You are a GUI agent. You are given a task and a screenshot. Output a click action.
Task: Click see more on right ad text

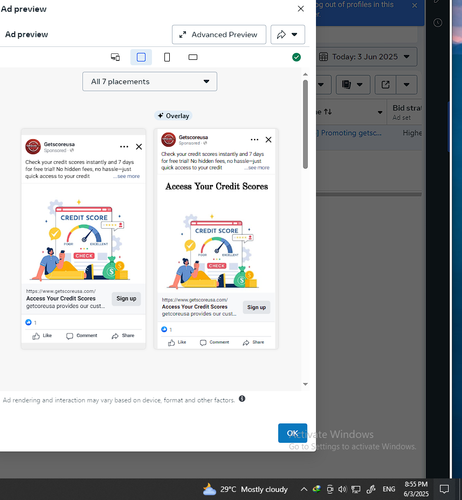pyautogui.click(x=258, y=168)
